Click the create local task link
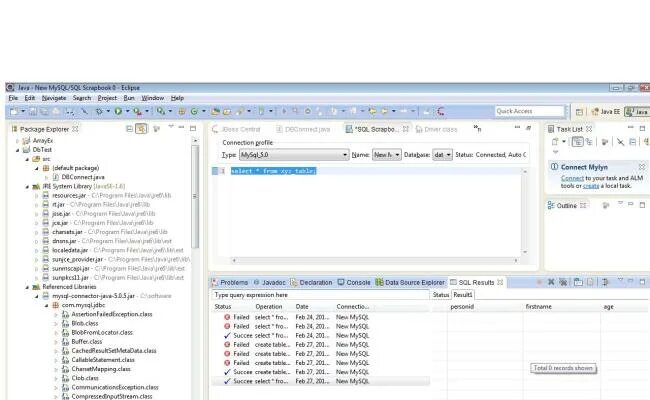Viewport: 650px width, 400px height. [x=591, y=186]
